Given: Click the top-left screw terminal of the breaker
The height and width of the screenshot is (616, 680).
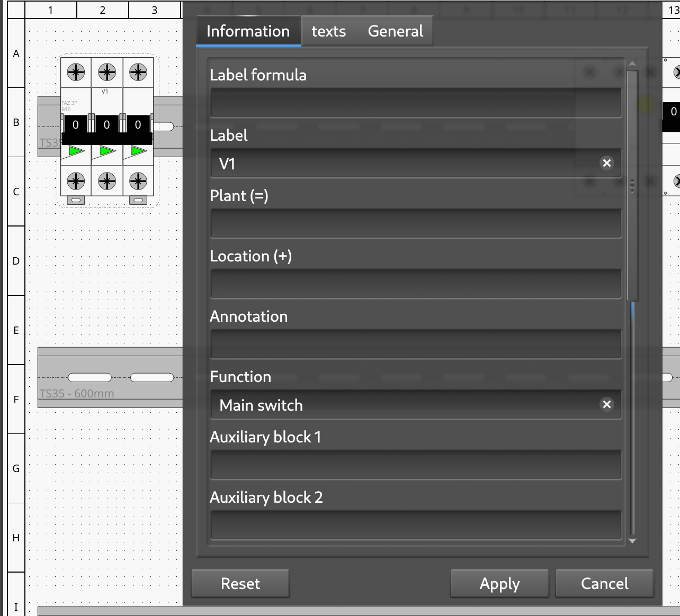Looking at the screenshot, I should (x=76, y=72).
